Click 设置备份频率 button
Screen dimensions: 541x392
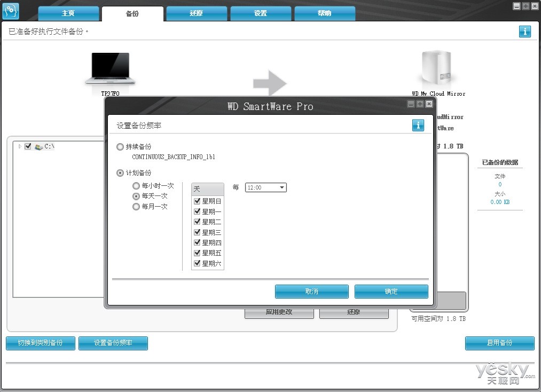[113, 343]
